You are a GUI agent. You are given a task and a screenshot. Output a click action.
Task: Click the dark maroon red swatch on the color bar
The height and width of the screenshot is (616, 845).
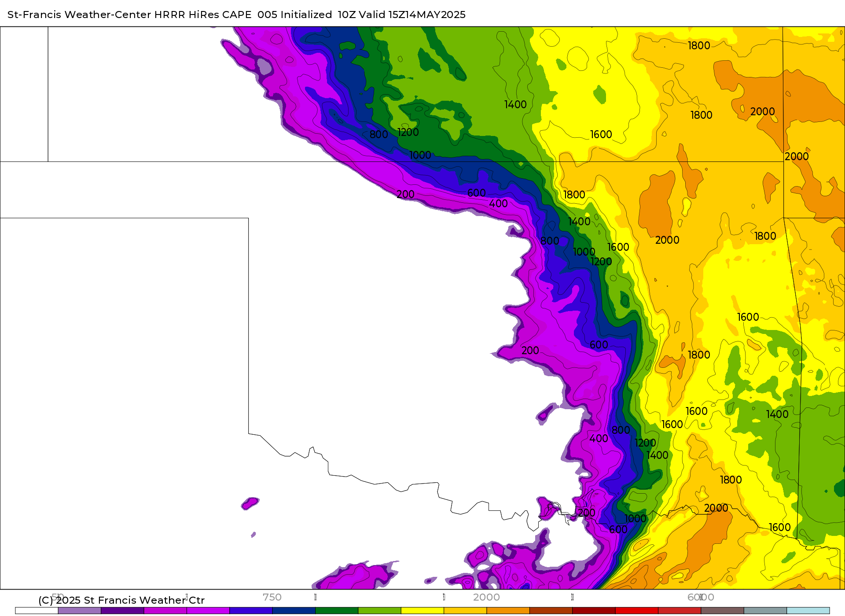(x=594, y=611)
